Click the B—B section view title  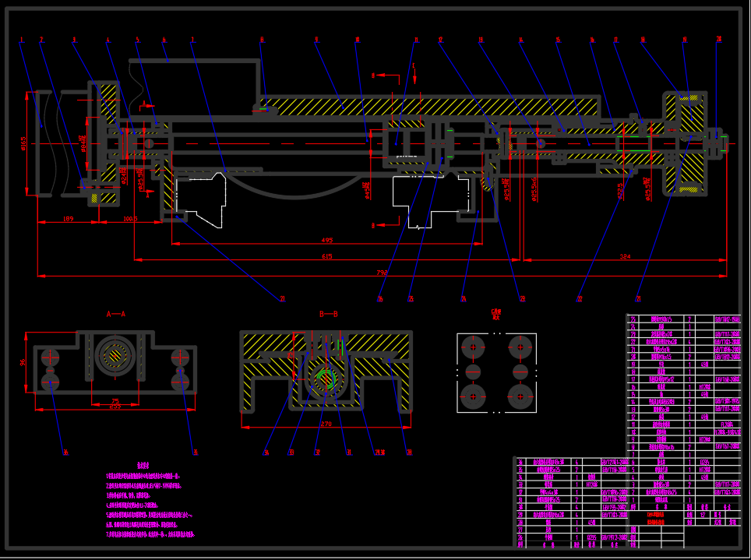(329, 314)
